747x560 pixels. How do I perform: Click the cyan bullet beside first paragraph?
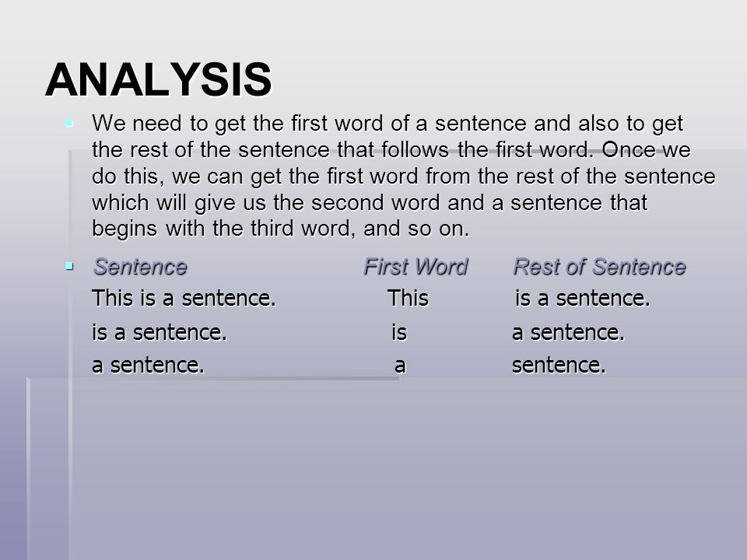click(x=69, y=124)
